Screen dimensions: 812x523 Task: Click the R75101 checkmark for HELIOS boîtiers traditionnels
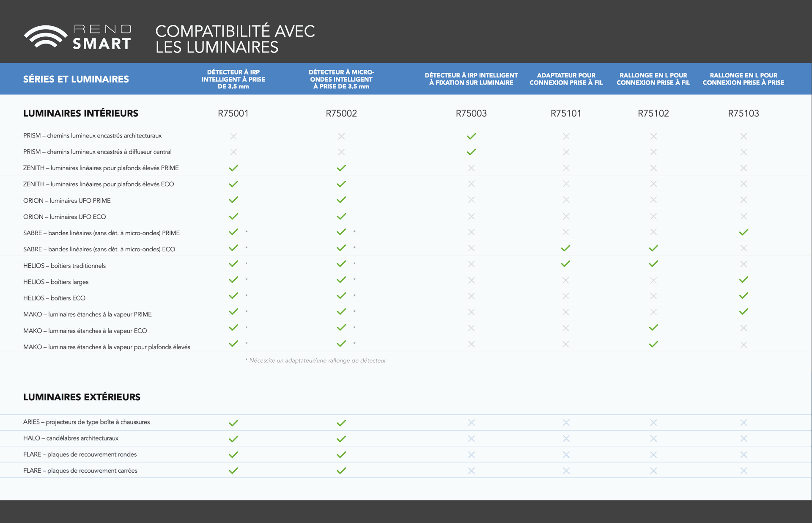point(565,264)
